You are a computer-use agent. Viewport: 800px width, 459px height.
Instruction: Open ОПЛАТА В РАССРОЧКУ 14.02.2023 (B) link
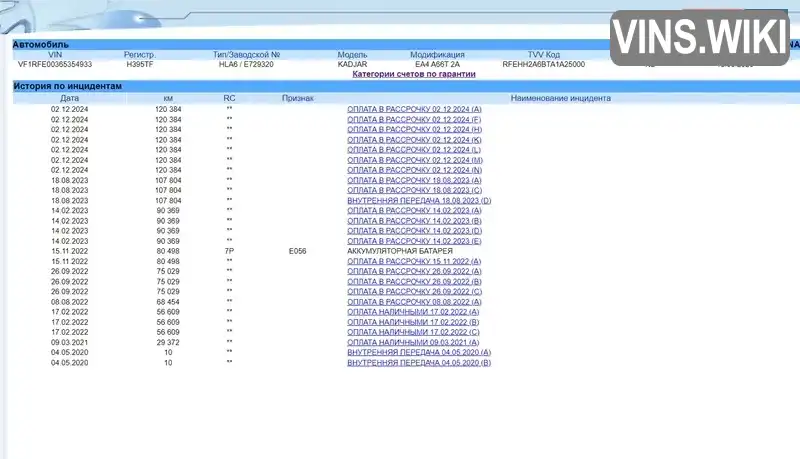(x=414, y=221)
